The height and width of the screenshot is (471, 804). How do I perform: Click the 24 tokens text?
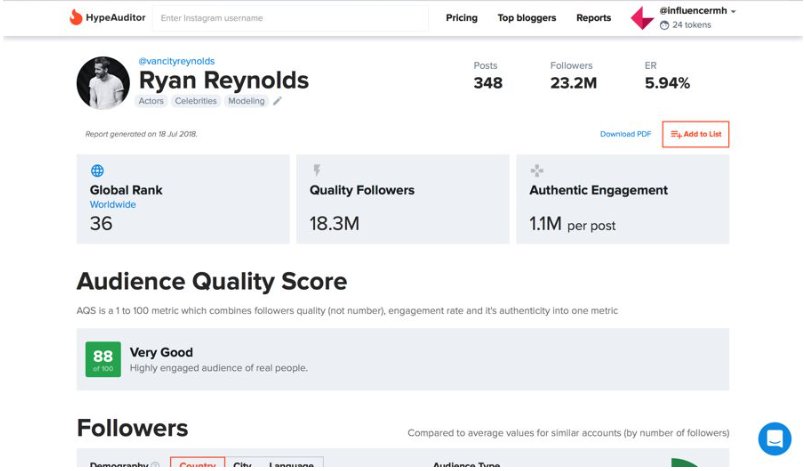pos(692,25)
